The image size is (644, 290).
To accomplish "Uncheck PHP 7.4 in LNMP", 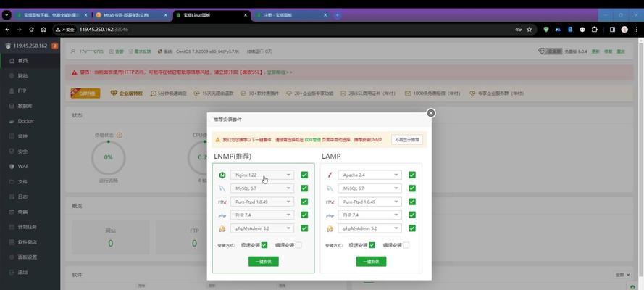I will pyautogui.click(x=304, y=215).
